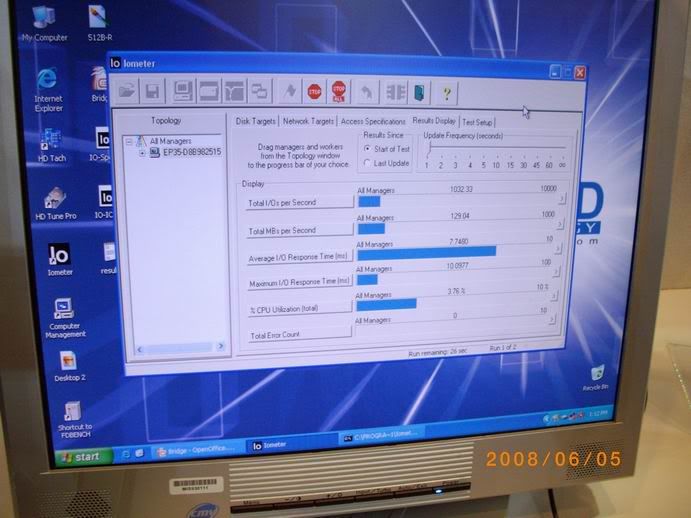
Task: Click the Topology panel horizontal scrollbar
Action: (x=175, y=349)
